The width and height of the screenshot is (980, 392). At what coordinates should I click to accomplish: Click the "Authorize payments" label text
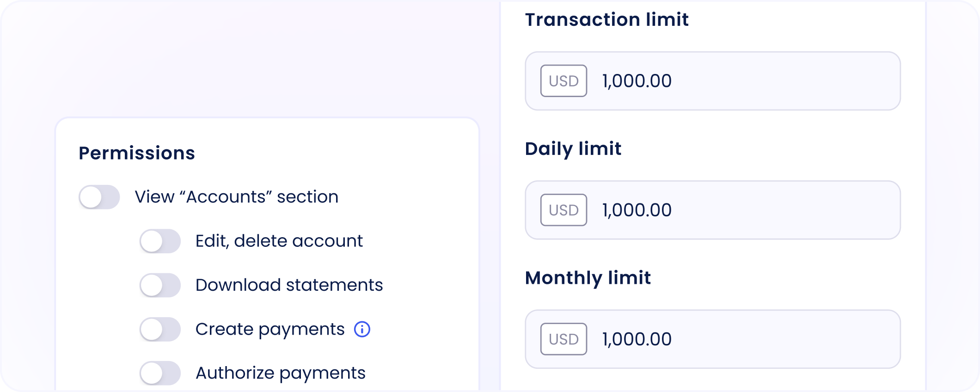(280, 373)
